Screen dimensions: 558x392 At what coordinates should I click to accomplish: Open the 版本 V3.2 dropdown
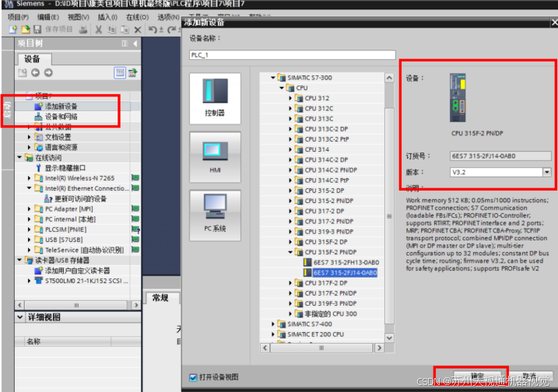pyautogui.click(x=547, y=172)
